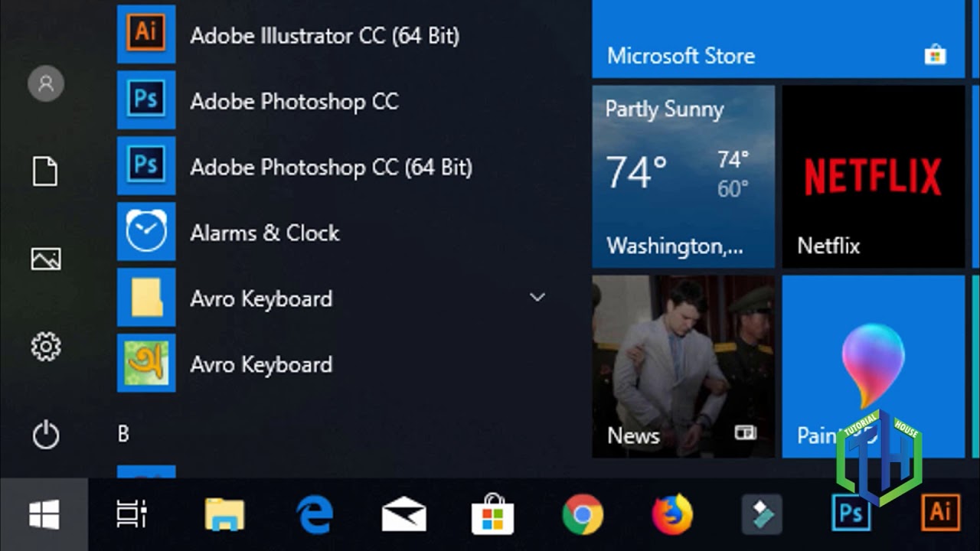Launch Firefox from the taskbar

[x=672, y=514]
